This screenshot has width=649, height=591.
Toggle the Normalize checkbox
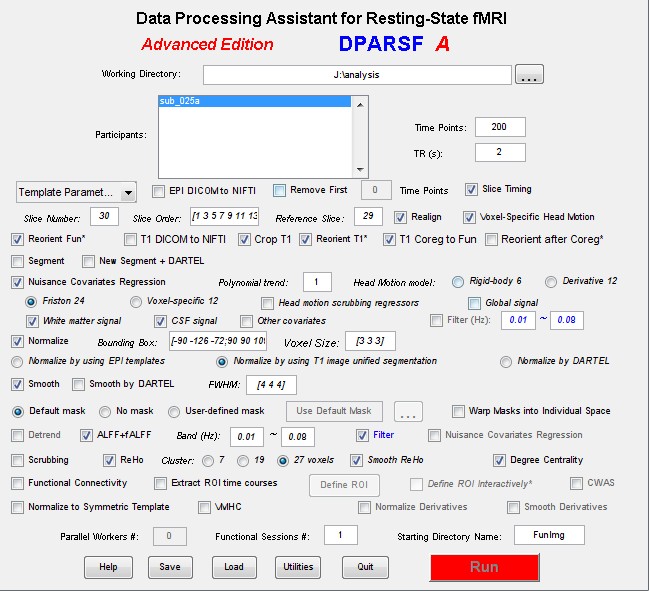[17, 341]
